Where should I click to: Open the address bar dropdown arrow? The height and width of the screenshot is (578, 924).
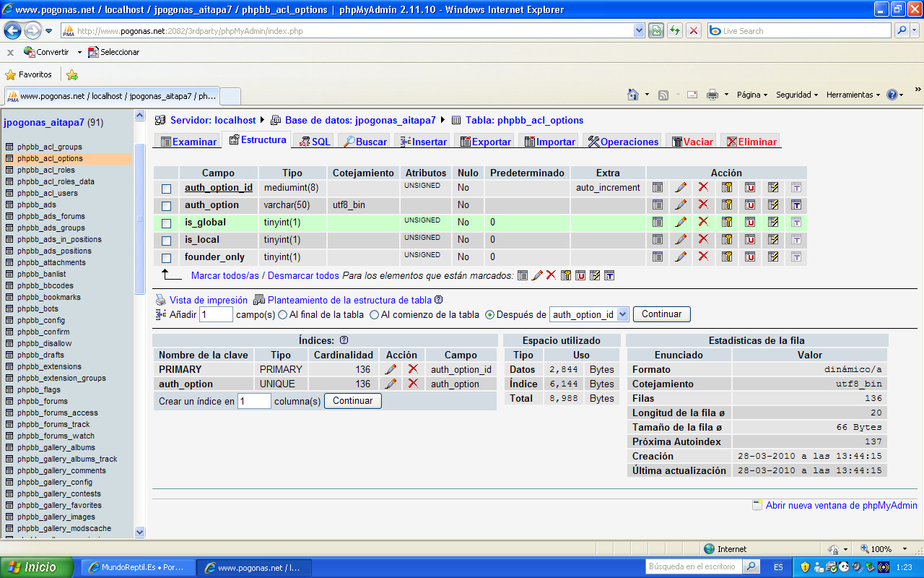tap(639, 30)
